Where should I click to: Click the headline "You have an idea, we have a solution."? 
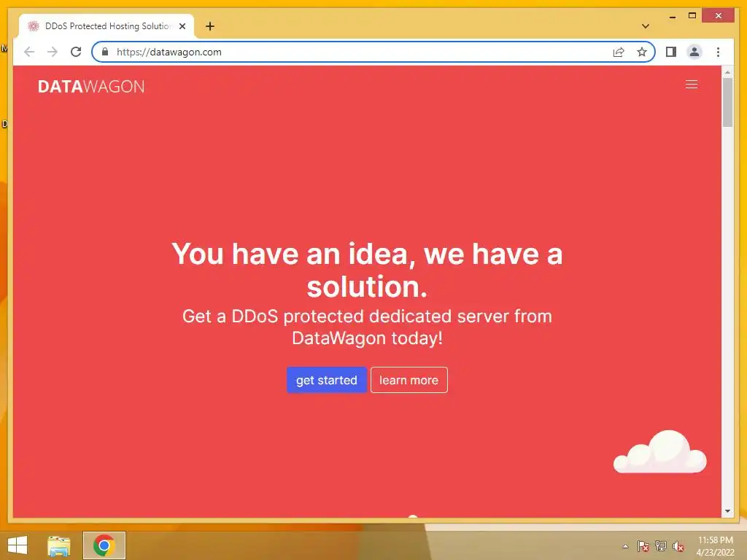point(367,270)
